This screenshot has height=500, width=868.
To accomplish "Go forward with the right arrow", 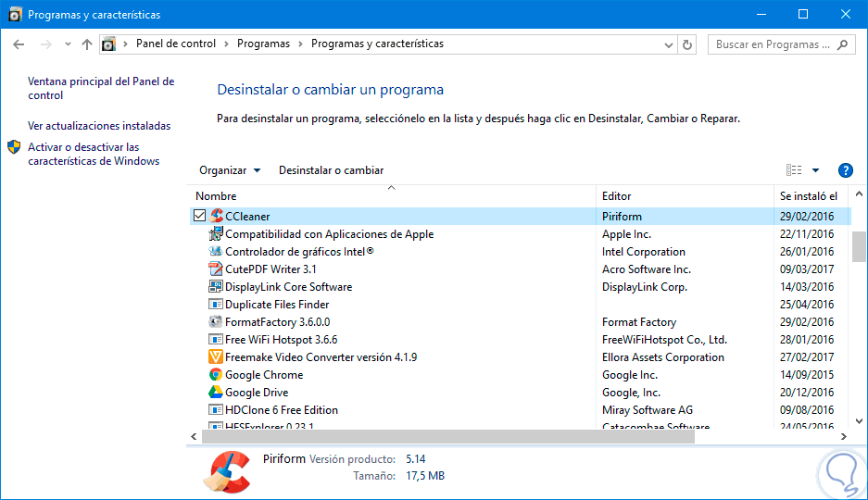I will (46, 44).
